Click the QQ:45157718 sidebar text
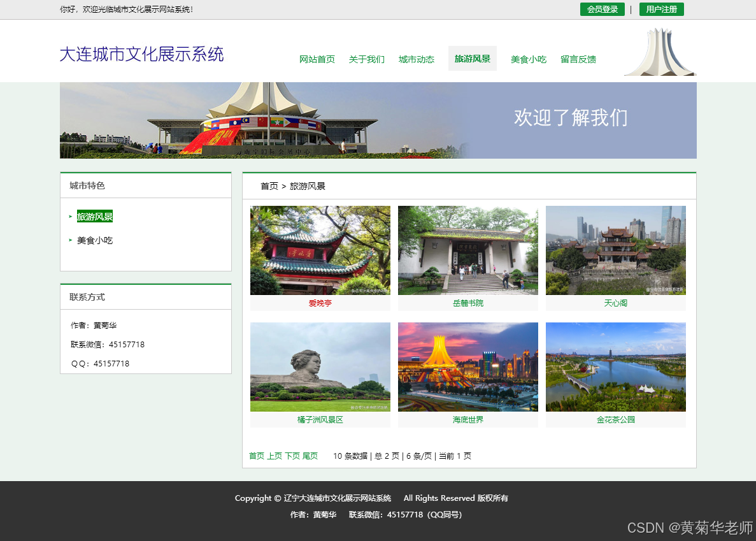 pyautogui.click(x=100, y=364)
